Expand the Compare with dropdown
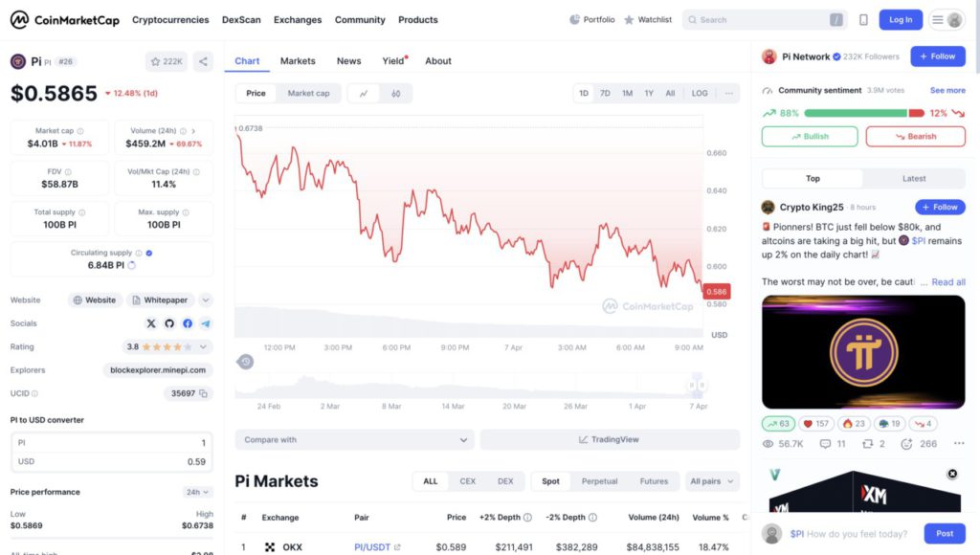980x555 pixels. tap(354, 439)
